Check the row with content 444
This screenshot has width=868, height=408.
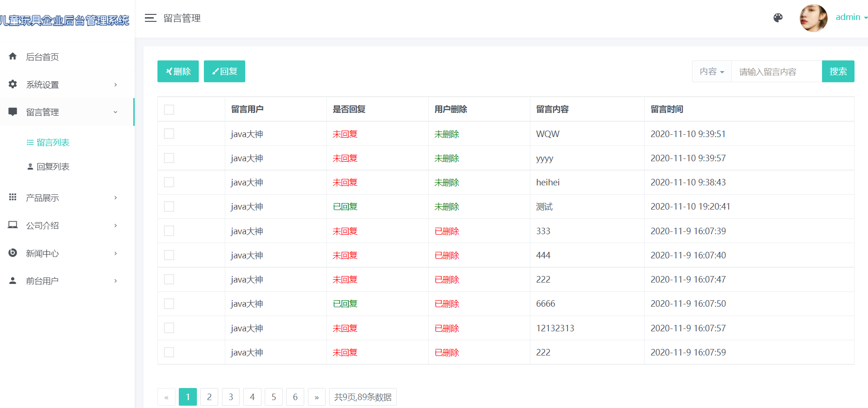click(169, 255)
